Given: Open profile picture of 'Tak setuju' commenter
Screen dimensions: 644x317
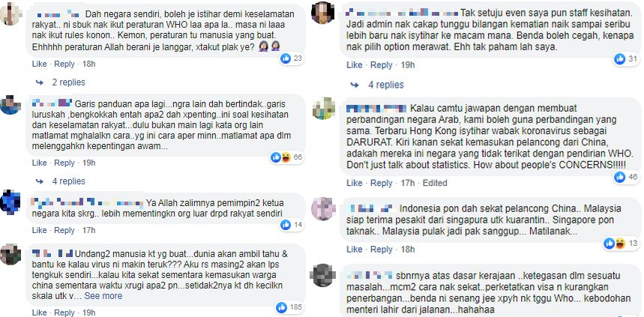Looking at the screenshot, I should click(322, 12).
